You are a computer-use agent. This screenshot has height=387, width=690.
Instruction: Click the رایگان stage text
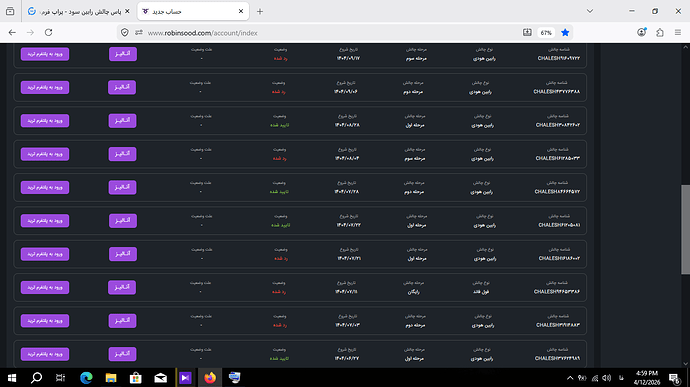pos(414,292)
